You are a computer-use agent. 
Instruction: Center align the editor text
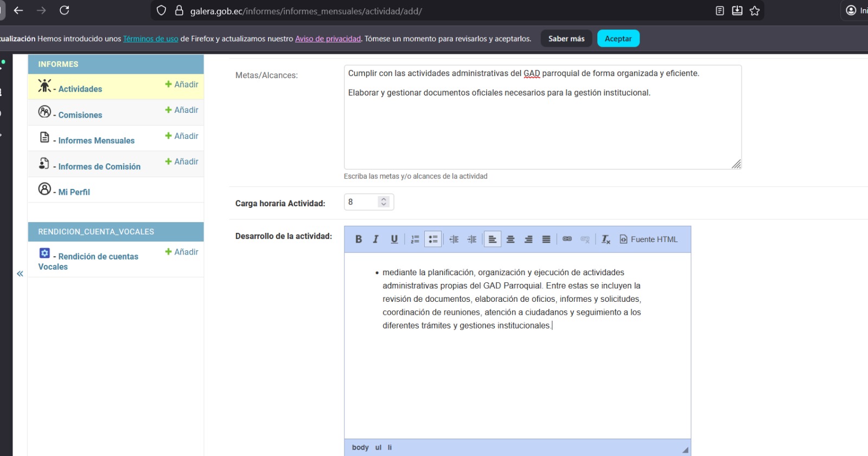510,239
